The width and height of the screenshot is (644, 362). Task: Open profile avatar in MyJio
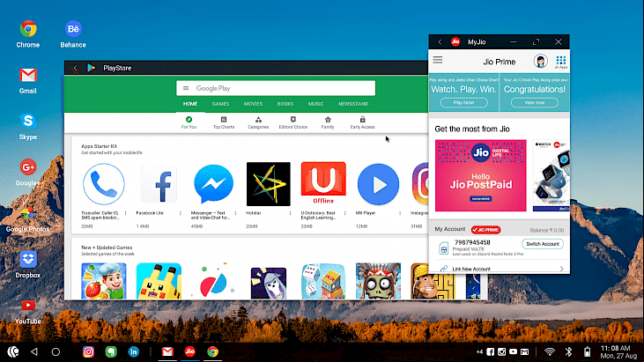pos(541,62)
